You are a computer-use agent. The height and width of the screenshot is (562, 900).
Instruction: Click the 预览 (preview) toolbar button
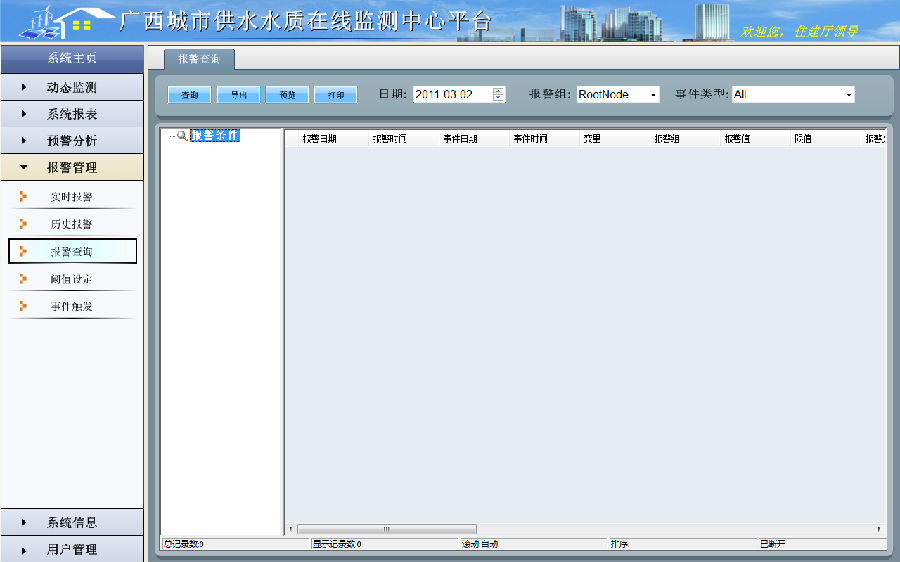[x=287, y=95]
